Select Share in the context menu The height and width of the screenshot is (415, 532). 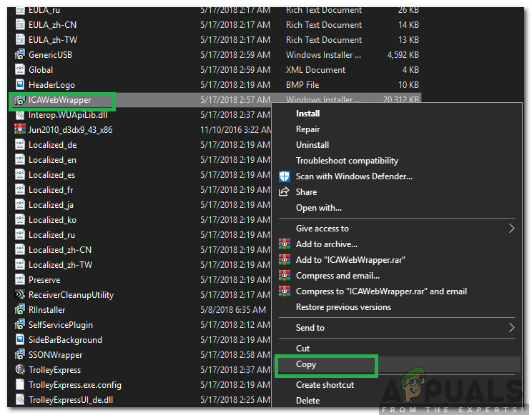306,192
